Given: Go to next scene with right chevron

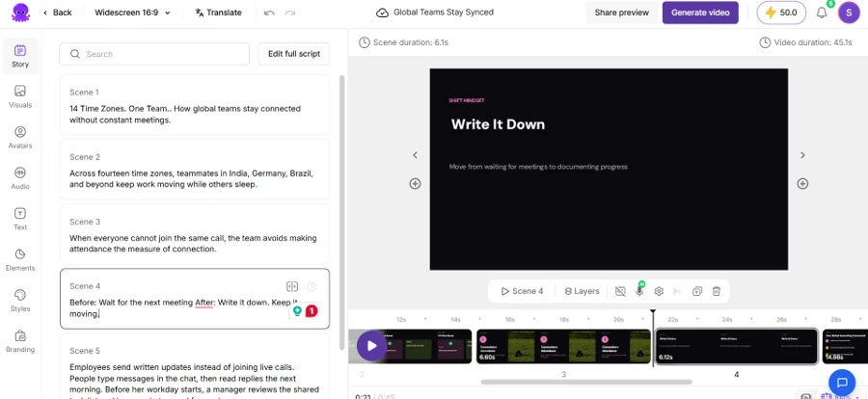Looking at the screenshot, I should [x=802, y=155].
